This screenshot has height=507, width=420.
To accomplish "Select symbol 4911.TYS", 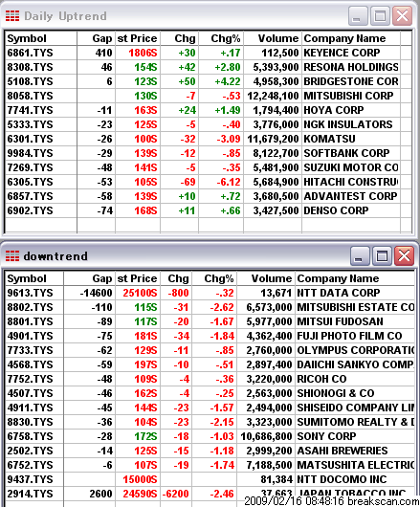I will pos(30,408).
